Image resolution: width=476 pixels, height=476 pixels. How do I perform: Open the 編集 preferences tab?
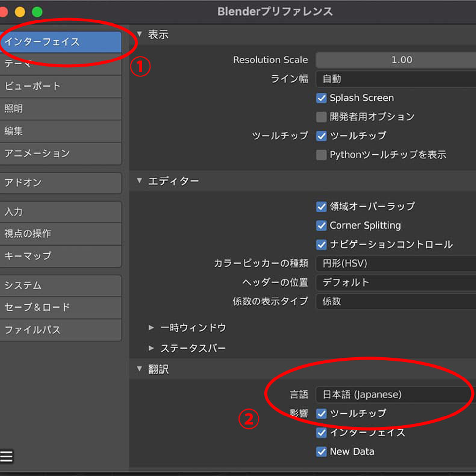coord(61,131)
